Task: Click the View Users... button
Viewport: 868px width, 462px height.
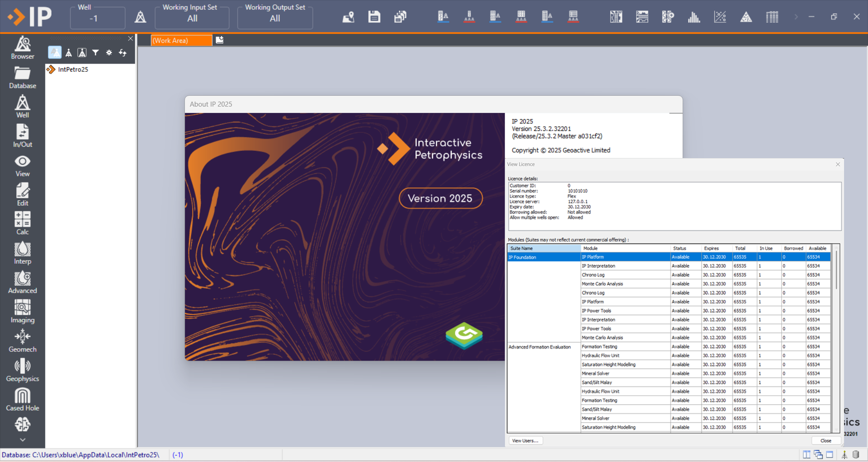Action: click(525, 441)
